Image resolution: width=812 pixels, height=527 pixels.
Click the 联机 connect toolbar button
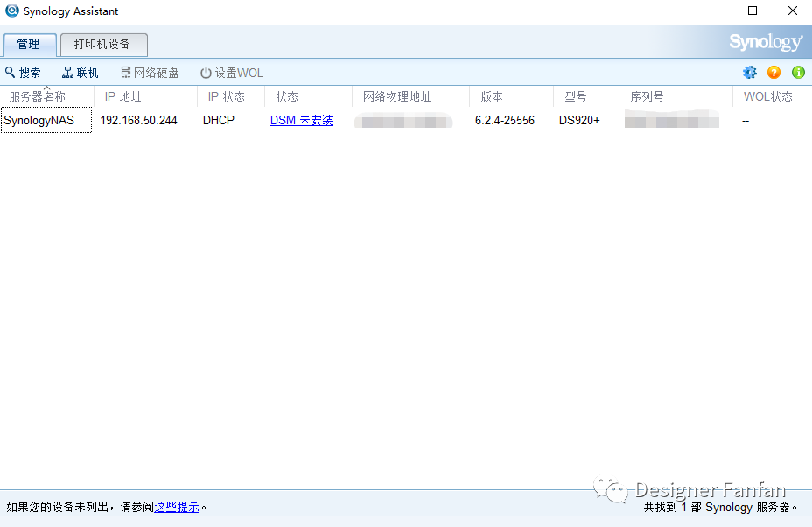pos(80,73)
